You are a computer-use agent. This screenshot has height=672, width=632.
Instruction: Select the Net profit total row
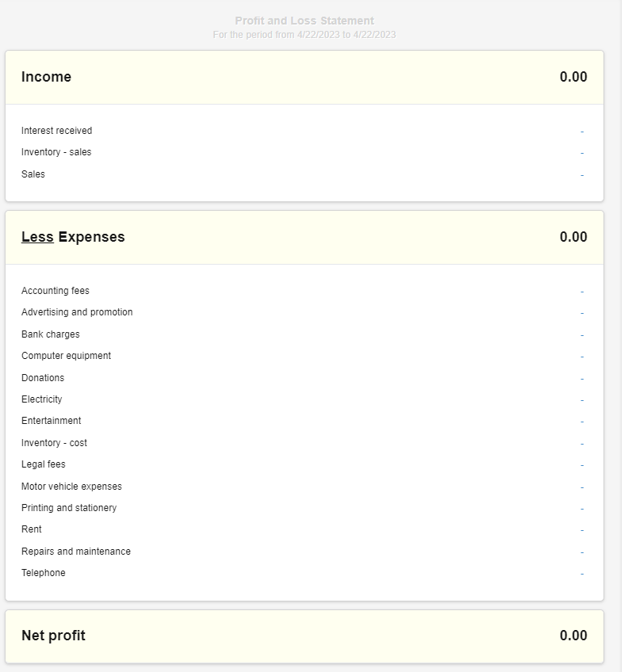pyautogui.click(x=305, y=636)
